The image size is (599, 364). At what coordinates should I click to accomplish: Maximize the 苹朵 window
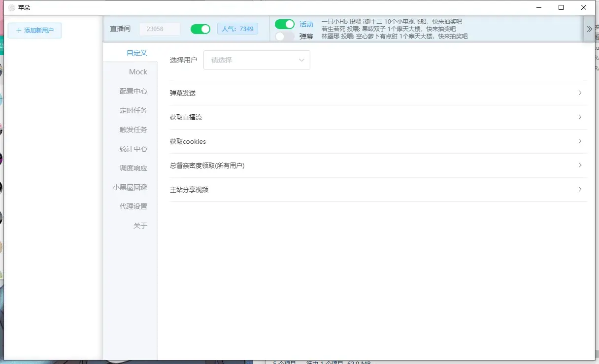pos(561,7)
